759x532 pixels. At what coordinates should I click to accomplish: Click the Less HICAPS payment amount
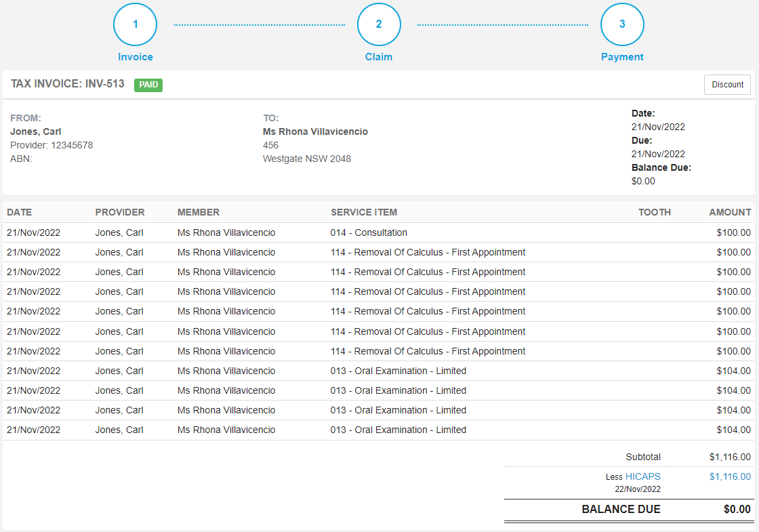730,476
